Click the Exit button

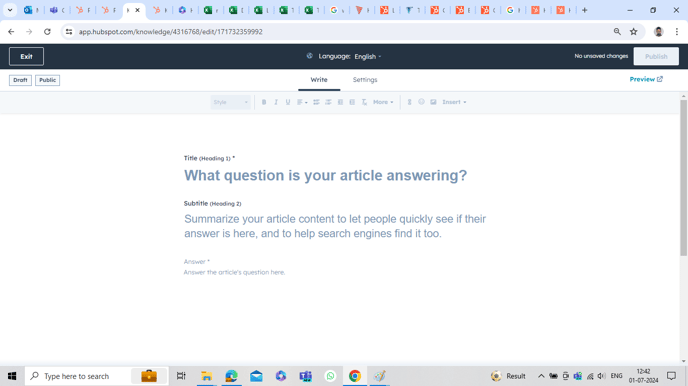pyautogui.click(x=26, y=57)
